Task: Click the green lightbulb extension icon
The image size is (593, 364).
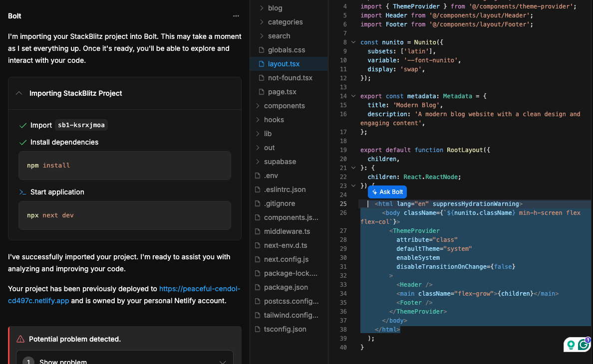Action: (570, 345)
